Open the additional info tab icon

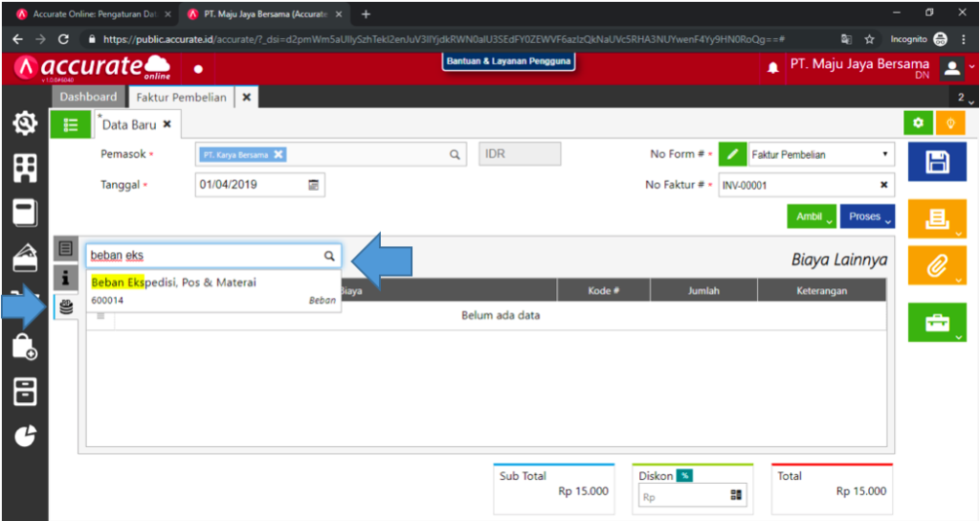(x=66, y=277)
